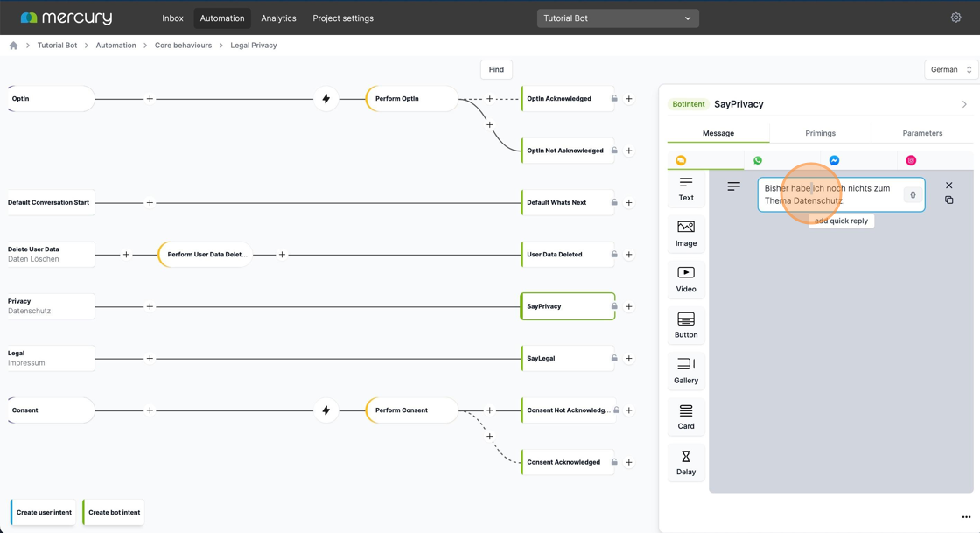Open Project settings menu

pos(343,18)
